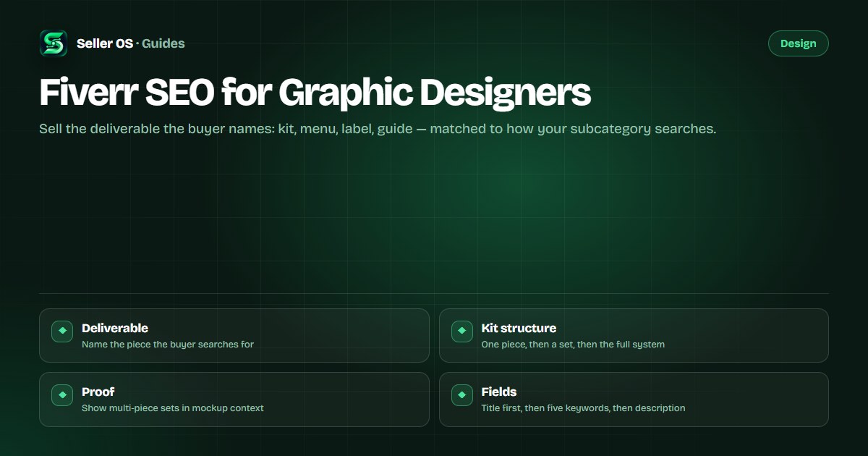Click 'Name the piece the buyer searches for'
This screenshot has height=456, width=868.
(168, 345)
